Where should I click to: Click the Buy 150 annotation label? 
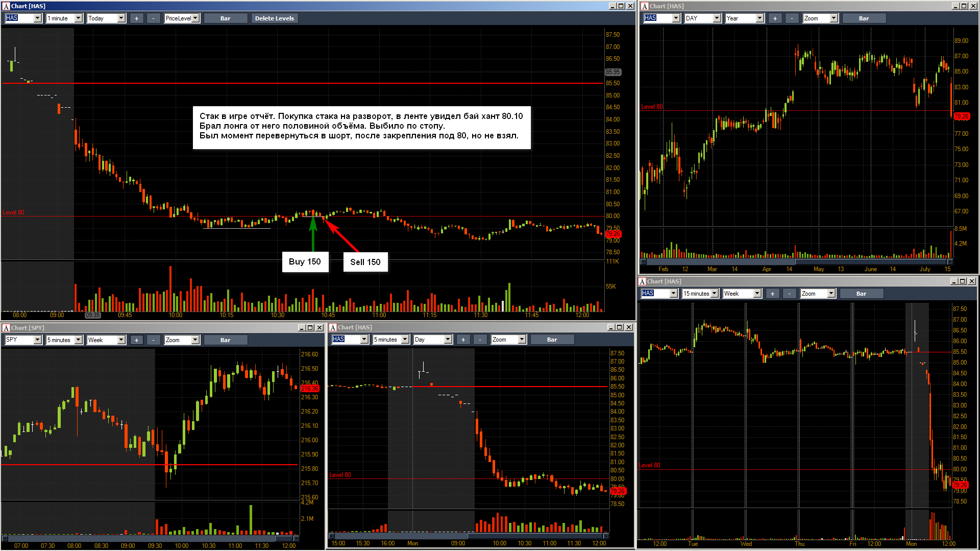305,262
